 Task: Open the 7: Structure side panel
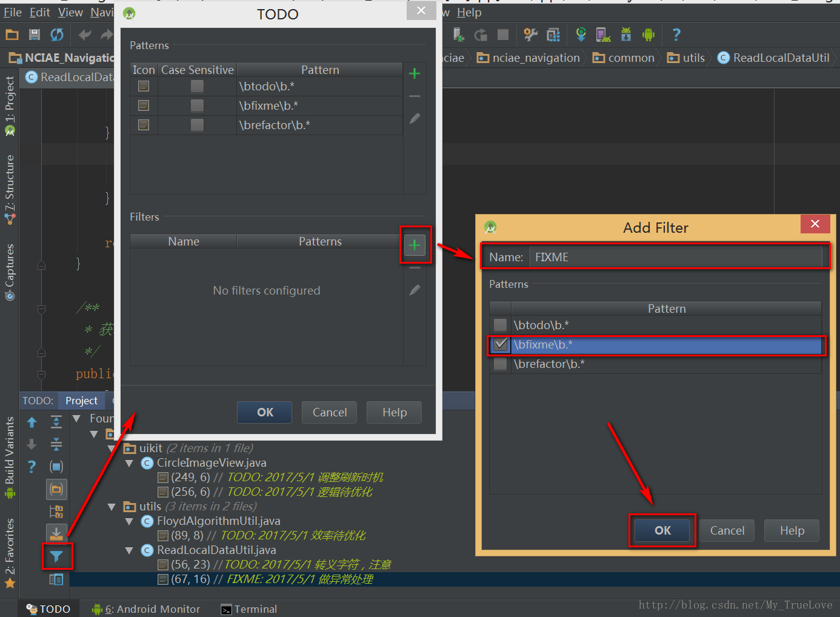pyautogui.click(x=10, y=190)
